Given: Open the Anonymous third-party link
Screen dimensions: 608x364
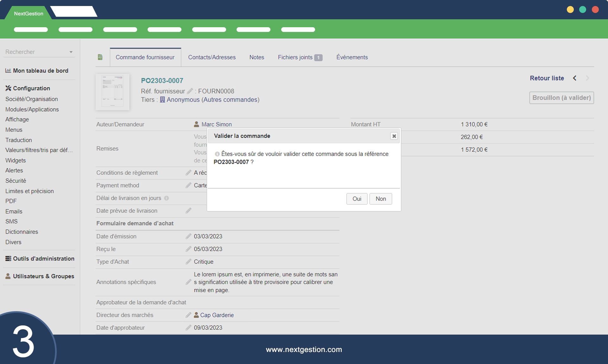Looking at the screenshot, I should (183, 100).
